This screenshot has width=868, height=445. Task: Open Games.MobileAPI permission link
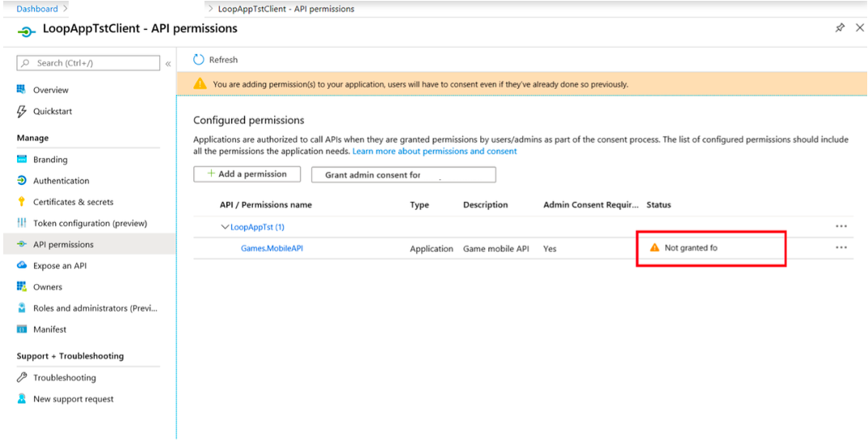pos(272,248)
